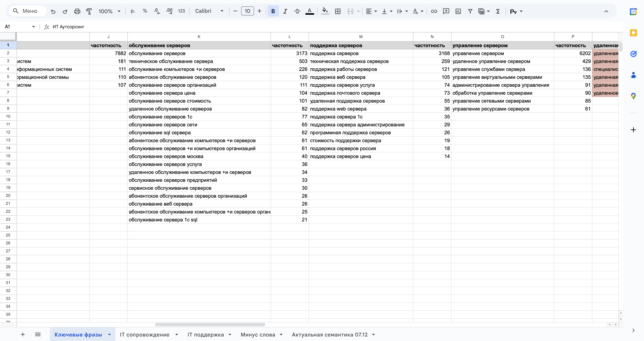This screenshot has width=644, height=341.
Task: Expand the Ключевые фразы tab menu arrow
Action: [x=109, y=335]
